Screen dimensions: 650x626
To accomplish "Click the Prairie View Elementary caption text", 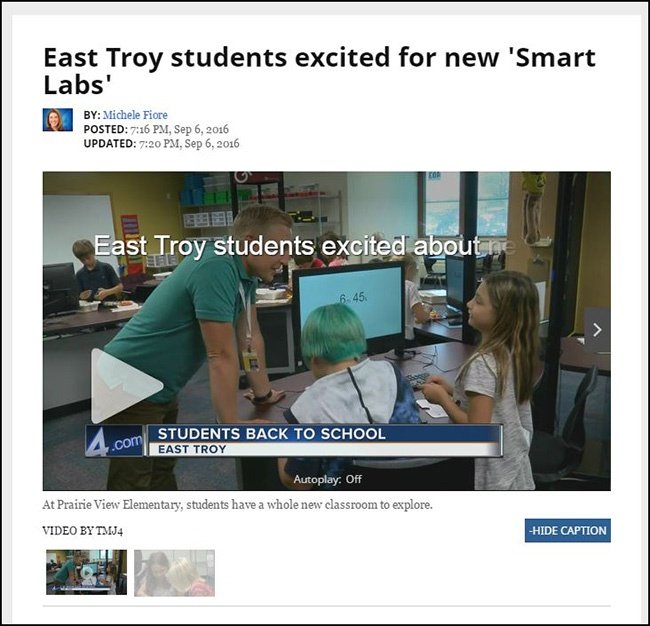I will [237, 505].
